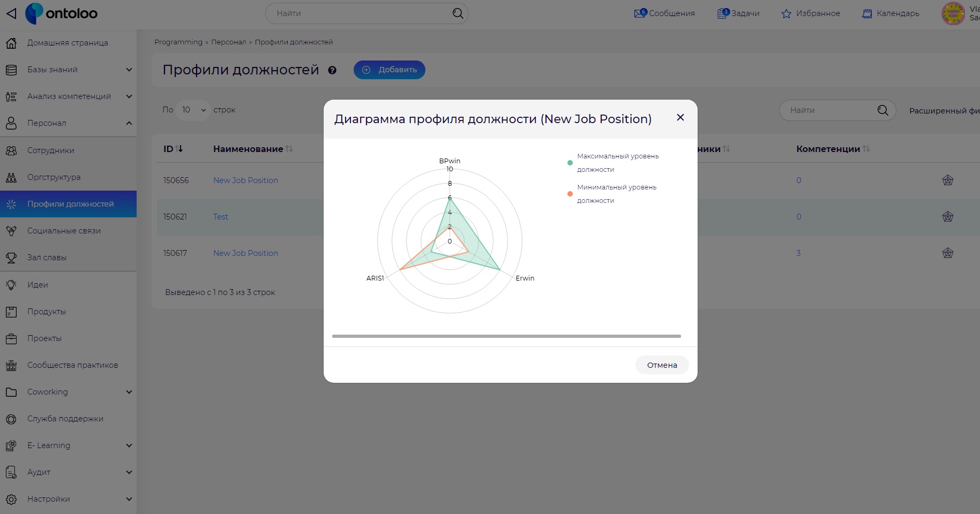Click the search magnifier in top bar
Image resolution: width=980 pixels, height=514 pixels.
458,13
